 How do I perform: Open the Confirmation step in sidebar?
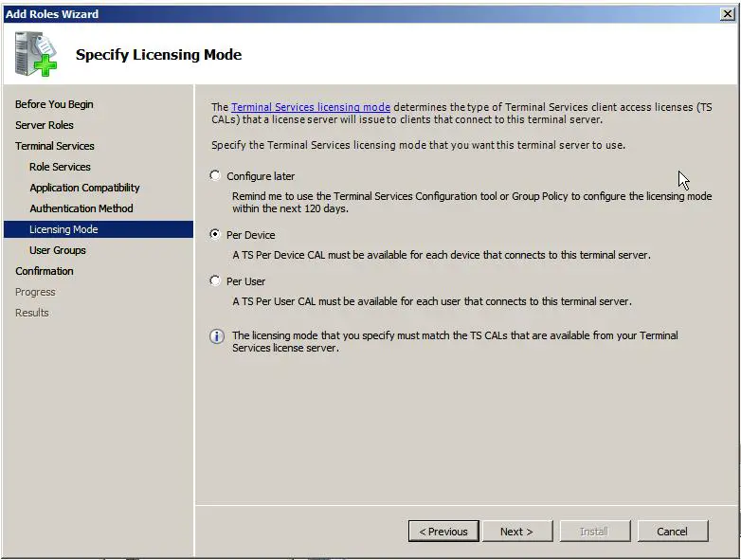click(x=44, y=271)
